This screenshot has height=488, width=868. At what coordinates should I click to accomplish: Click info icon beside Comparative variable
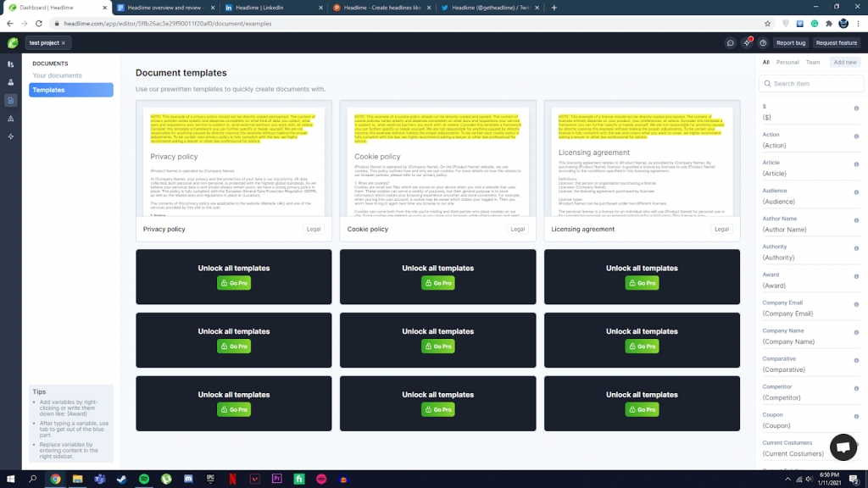coord(856,360)
